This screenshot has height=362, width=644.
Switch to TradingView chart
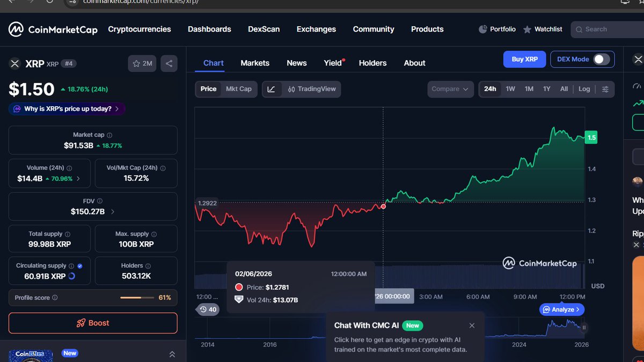312,89
